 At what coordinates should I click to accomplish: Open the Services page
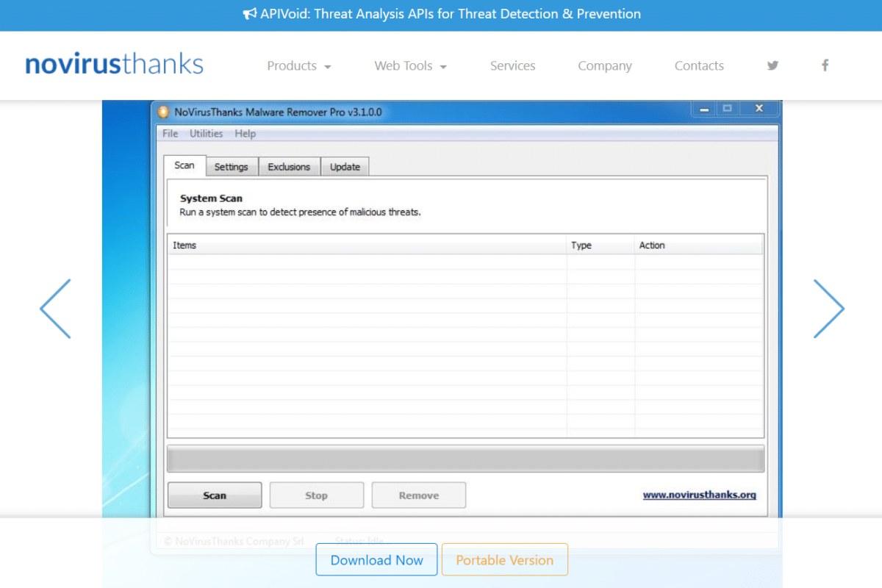click(512, 65)
